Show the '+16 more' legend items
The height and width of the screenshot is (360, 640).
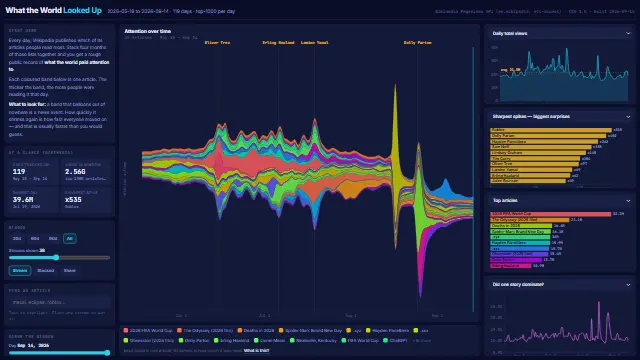coord(422,340)
